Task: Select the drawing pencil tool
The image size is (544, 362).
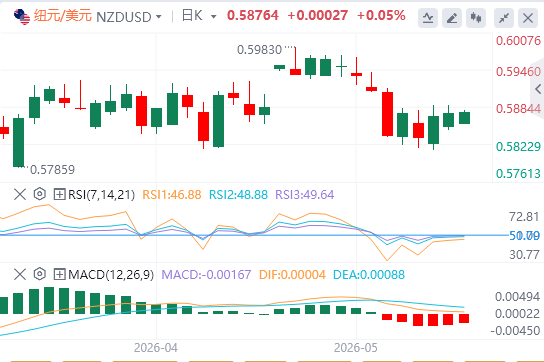Action: point(452,18)
